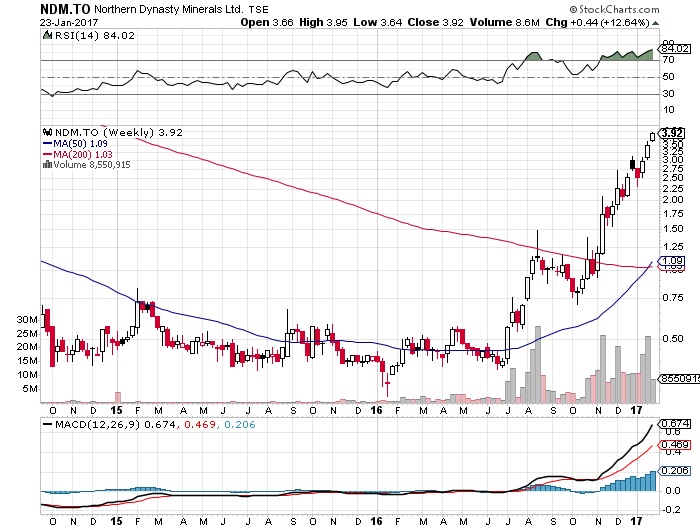Click the 15 year marker below the price panel
This screenshot has width=700, height=530.
(x=116, y=409)
